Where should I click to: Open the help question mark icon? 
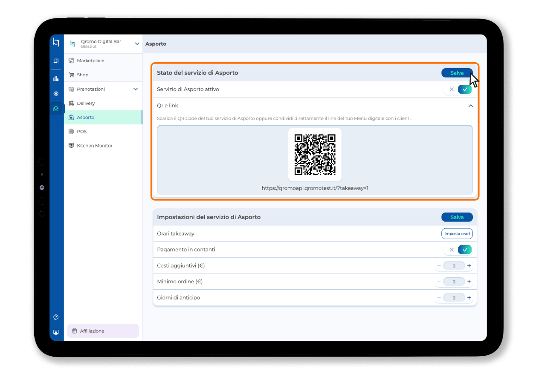[x=56, y=317]
